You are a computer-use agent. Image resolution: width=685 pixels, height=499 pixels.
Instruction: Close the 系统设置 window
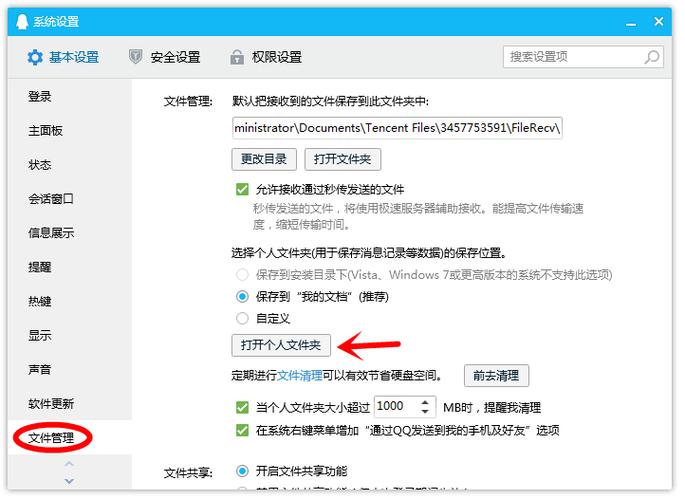[x=659, y=21]
